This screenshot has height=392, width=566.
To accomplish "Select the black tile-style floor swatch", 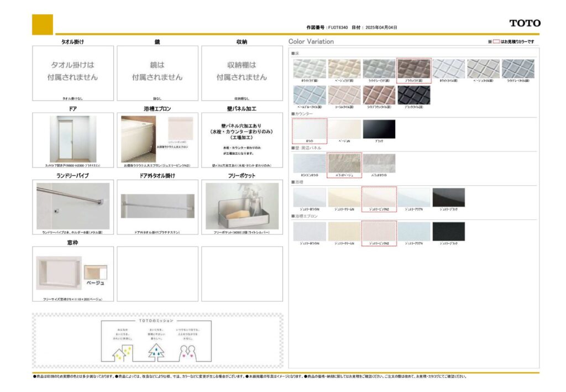I will (413, 95).
